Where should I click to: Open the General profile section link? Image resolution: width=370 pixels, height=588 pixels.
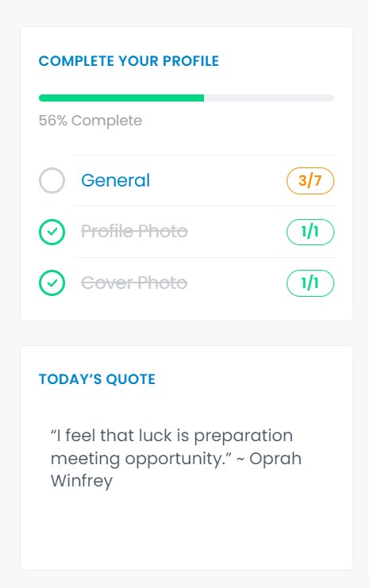(x=116, y=180)
